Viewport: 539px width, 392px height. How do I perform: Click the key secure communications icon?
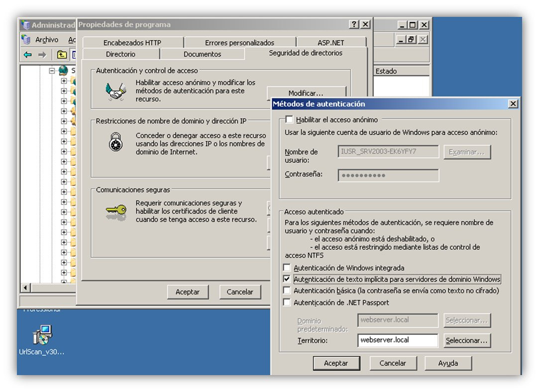pyautogui.click(x=116, y=212)
